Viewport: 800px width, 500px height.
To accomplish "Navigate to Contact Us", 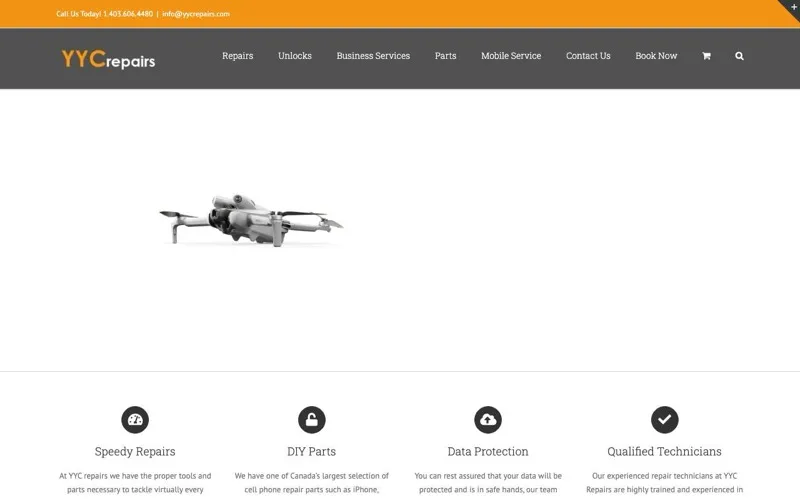I will coord(588,56).
